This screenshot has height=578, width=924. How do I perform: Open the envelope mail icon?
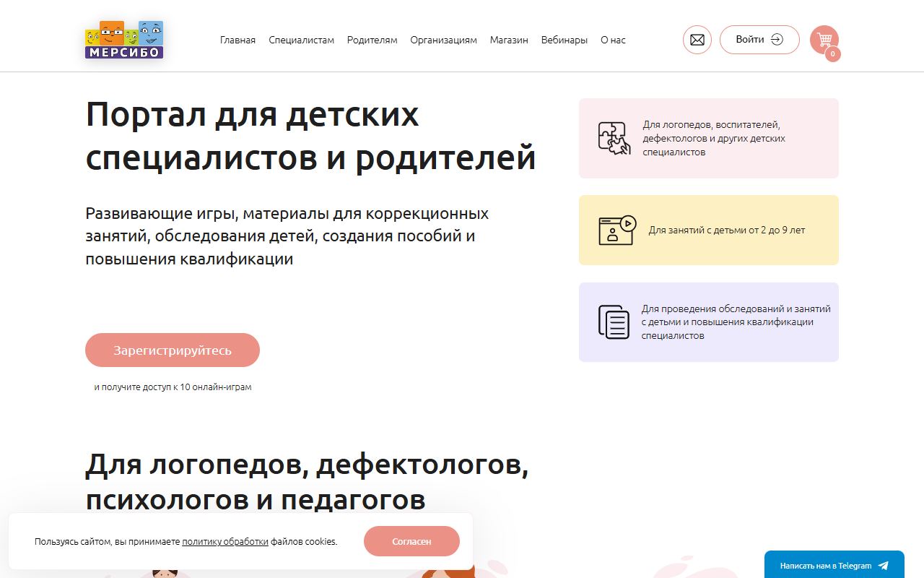(697, 40)
